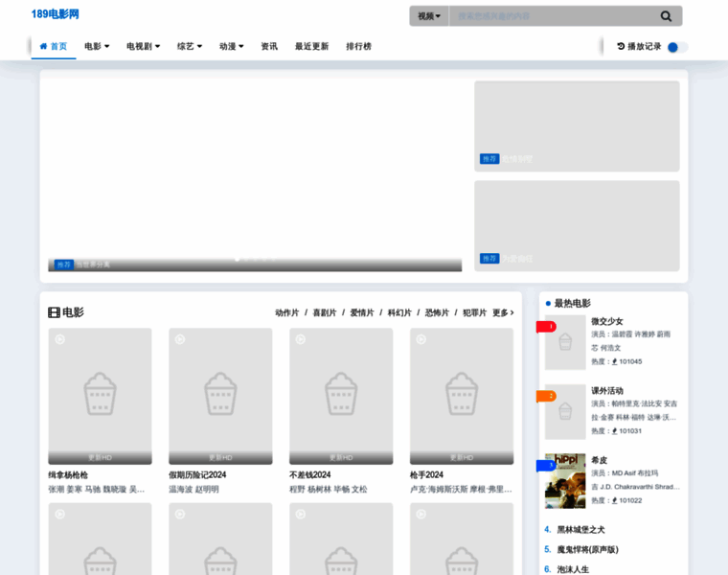The width and height of the screenshot is (728, 575).
Task: Click the 课外活动 placeholder thumbnail
Action: tap(565, 411)
